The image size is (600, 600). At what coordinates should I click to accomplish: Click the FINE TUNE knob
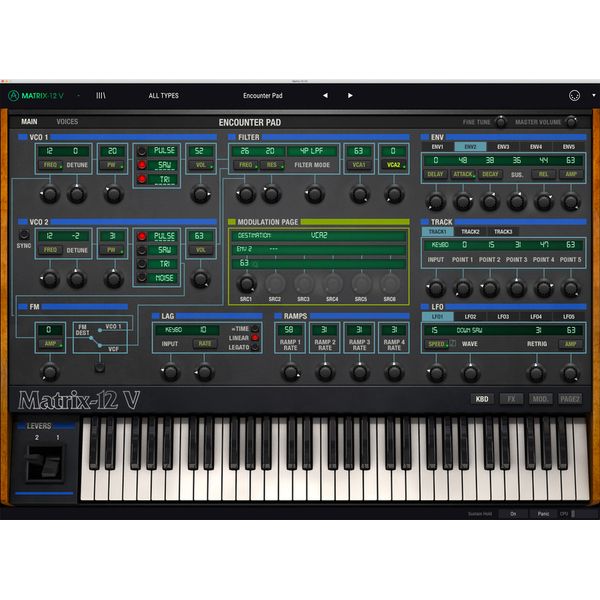pos(501,122)
